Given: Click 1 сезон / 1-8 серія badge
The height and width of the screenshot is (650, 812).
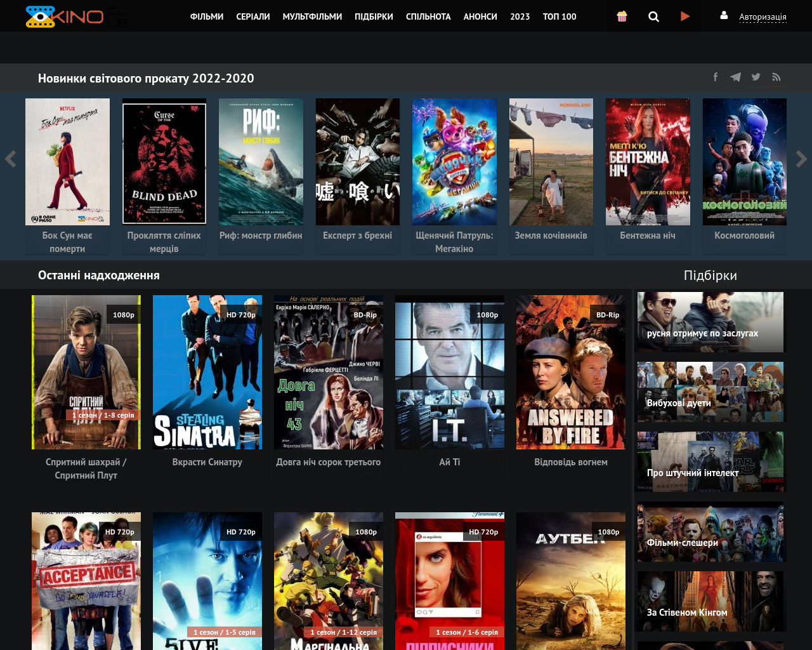Looking at the screenshot, I should click(x=103, y=415).
